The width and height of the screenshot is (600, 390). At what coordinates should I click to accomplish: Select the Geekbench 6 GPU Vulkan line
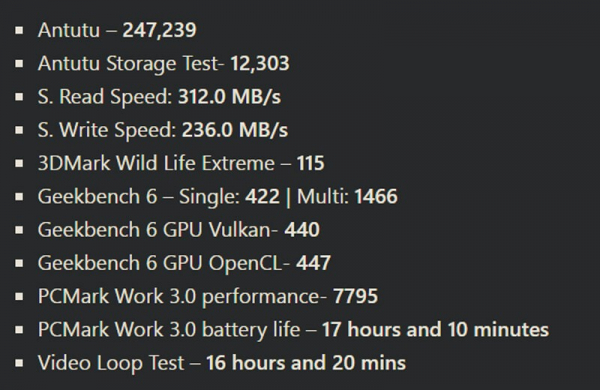(179, 230)
